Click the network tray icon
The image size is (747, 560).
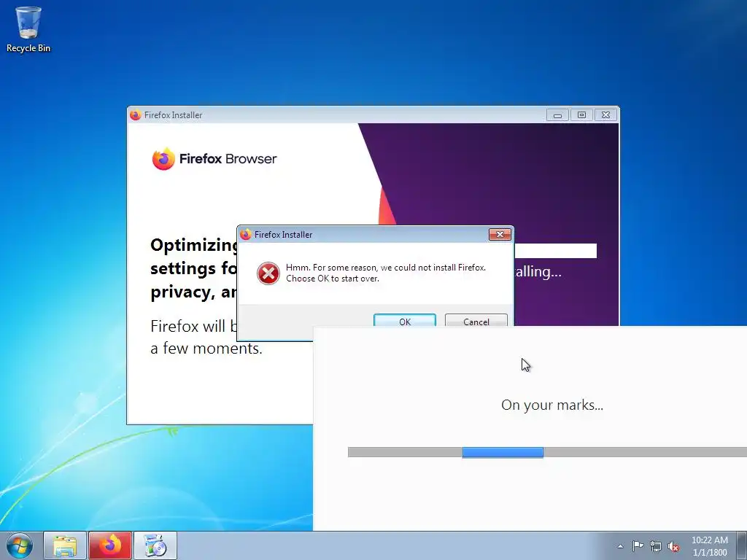click(x=656, y=547)
